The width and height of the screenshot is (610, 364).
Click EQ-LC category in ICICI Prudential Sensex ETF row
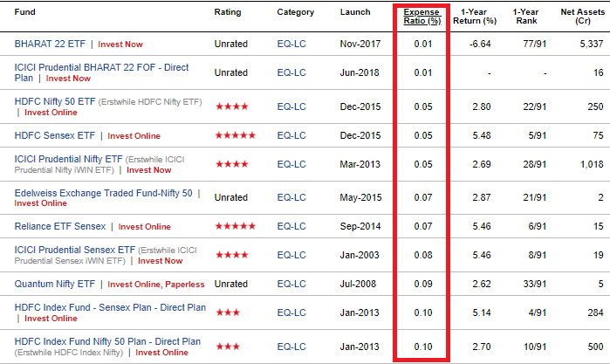click(x=291, y=256)
